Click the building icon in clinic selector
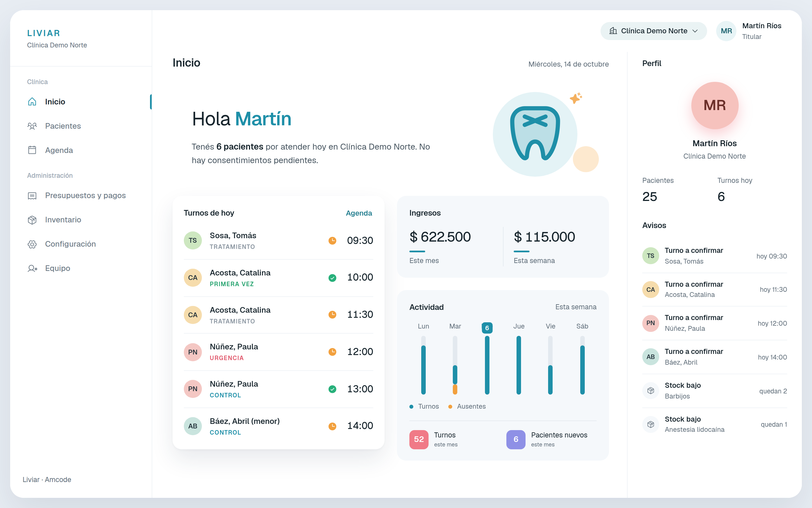Image resolution: width=812 pixels, height=508 pixels. point(613,31)
